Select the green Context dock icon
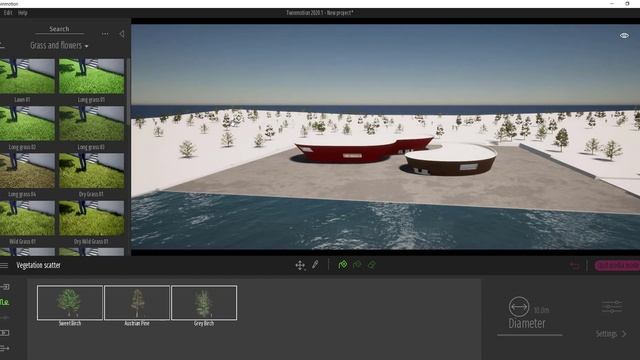The width and height of the screenshot is (640, 360). tap(4, 302)
